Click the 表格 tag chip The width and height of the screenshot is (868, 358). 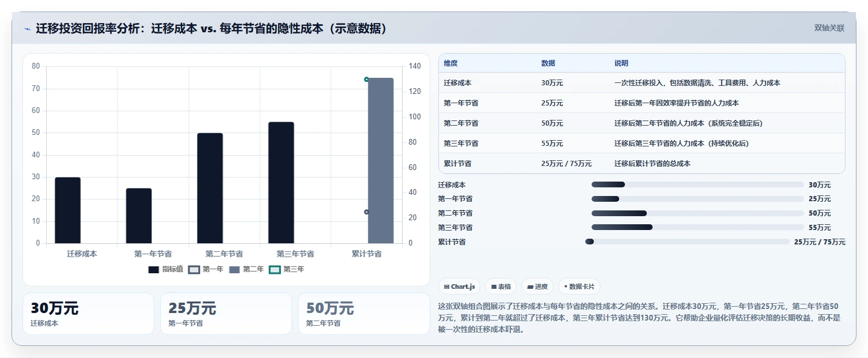[x=501, y=287]
